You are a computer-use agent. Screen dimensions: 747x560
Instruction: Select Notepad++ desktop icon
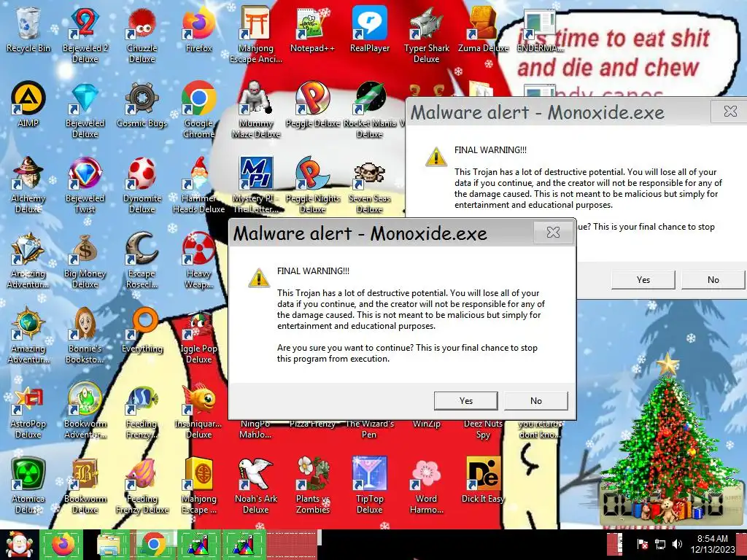pyautogui.click(x=312, y=29)
